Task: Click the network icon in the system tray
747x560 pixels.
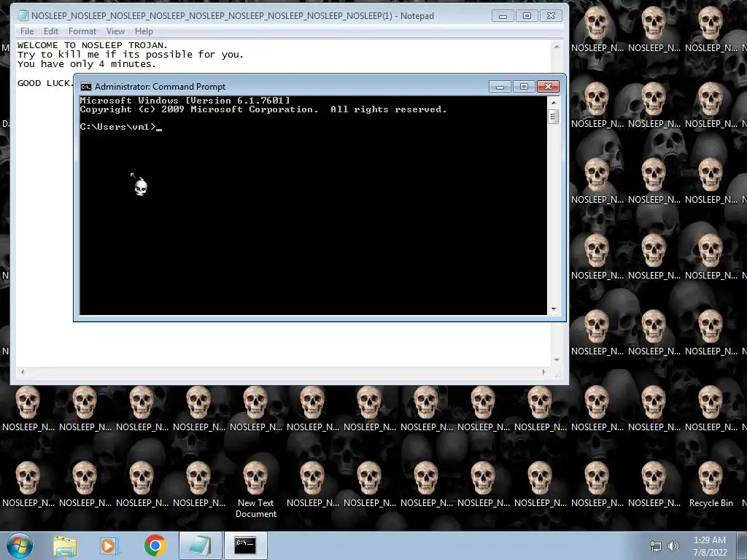Action: point(656,546)
